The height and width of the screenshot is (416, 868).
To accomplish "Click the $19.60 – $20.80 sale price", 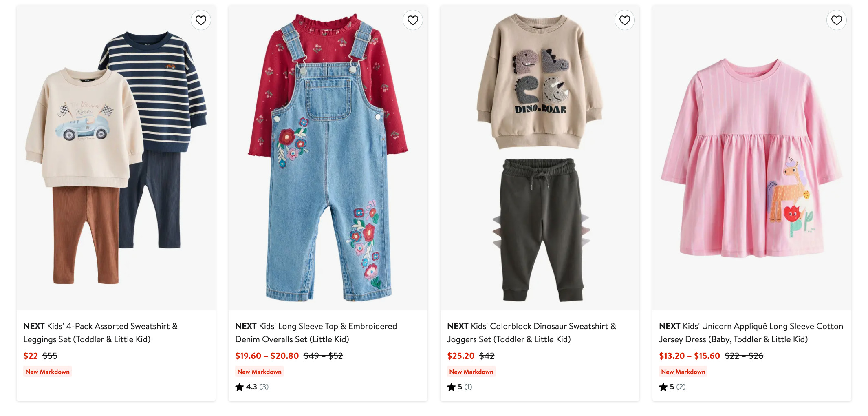I will tap(267, 356).
